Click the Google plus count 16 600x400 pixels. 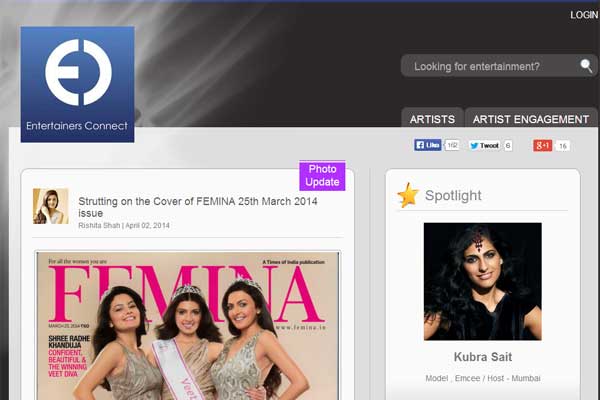tap(563, 145)
